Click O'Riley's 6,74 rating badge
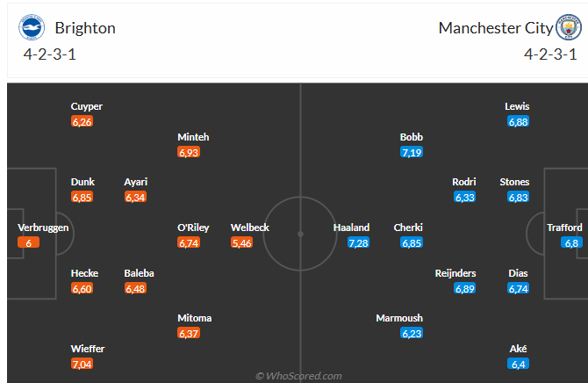Image resolution: width=588 pixels, height=383 pixels. pos(189,242)
